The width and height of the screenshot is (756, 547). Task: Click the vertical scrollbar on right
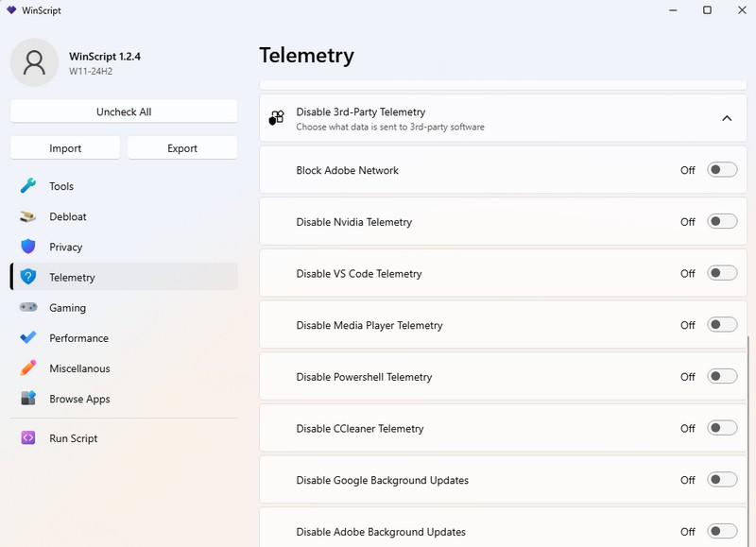750,425
